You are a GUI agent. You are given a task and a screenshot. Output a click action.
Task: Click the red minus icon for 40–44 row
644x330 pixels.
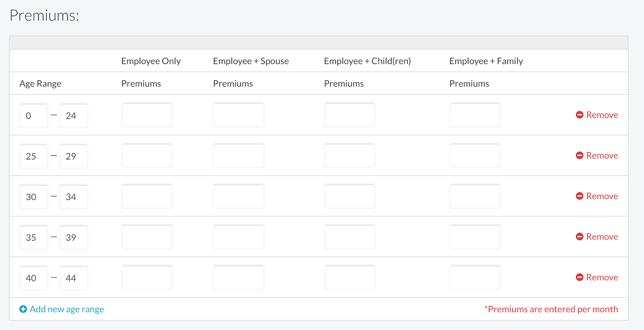[x=580, y=277]
